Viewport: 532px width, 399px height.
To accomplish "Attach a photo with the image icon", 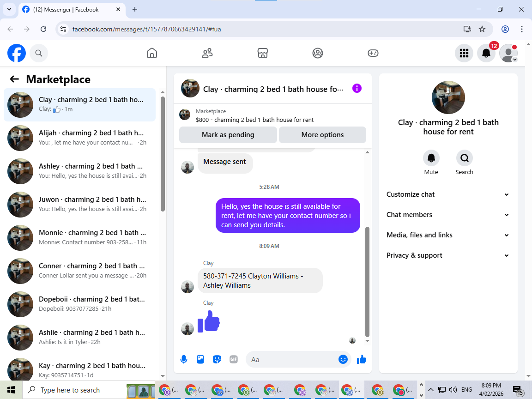I will pos(200,359).
